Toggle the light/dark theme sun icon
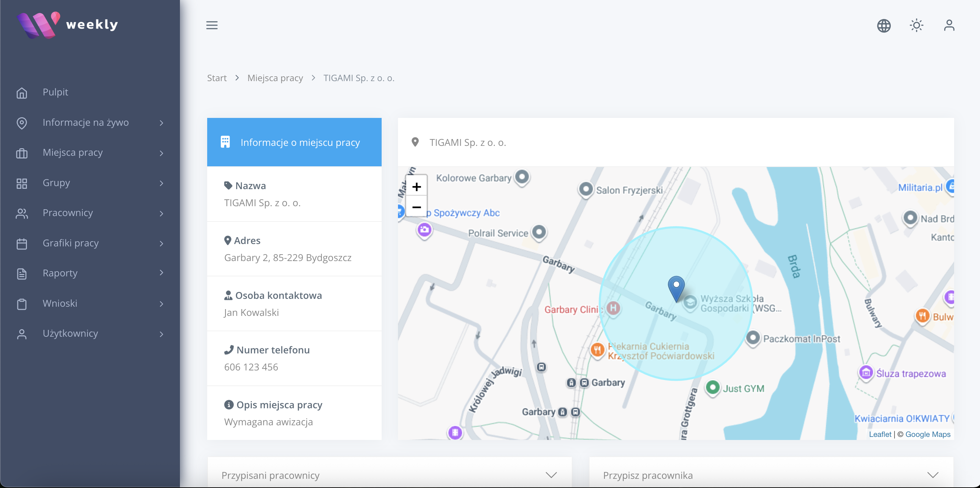Image resolution: width=980 pixels, height=488 pixels. [x=916, y=26]
